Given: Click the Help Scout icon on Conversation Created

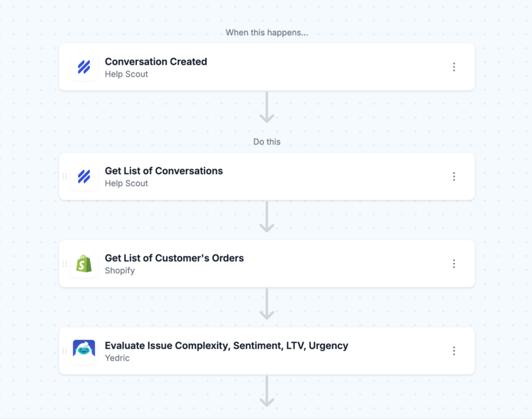Looking at the screenshot, I should pyautogui.click(x=84, y=66).
